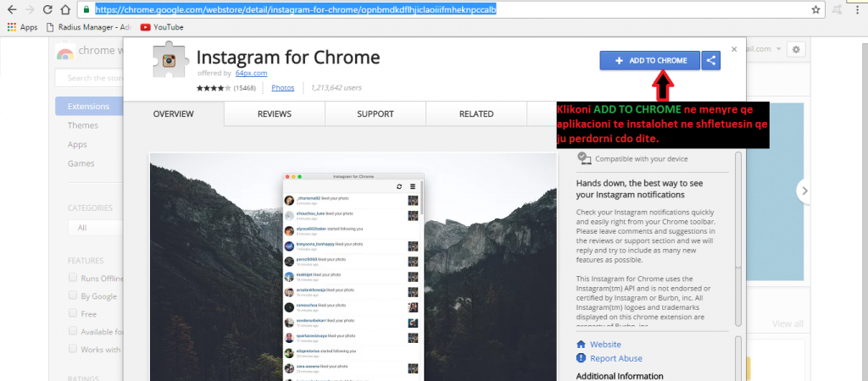
Task: Open the Support tab
Action: click(375, 114)
